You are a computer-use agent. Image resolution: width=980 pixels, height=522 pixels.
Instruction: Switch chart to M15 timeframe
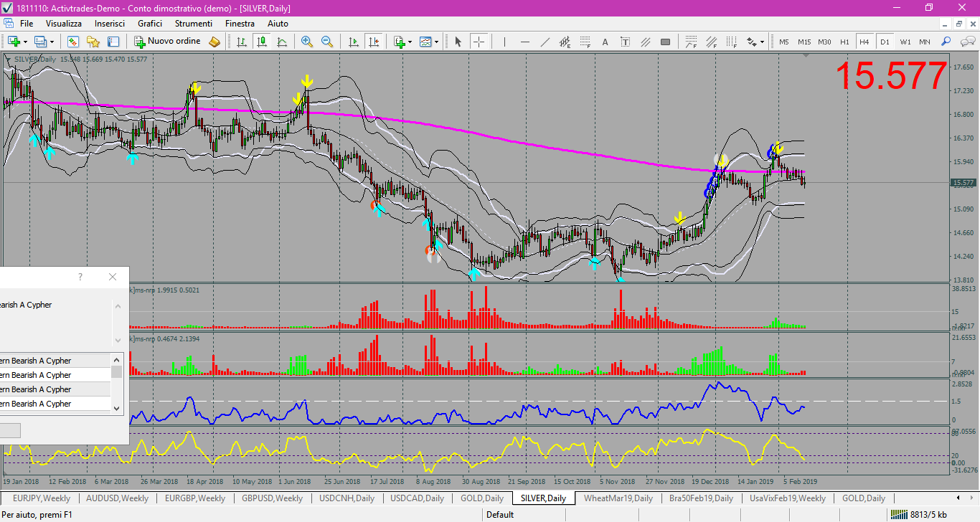pos(804,42)
